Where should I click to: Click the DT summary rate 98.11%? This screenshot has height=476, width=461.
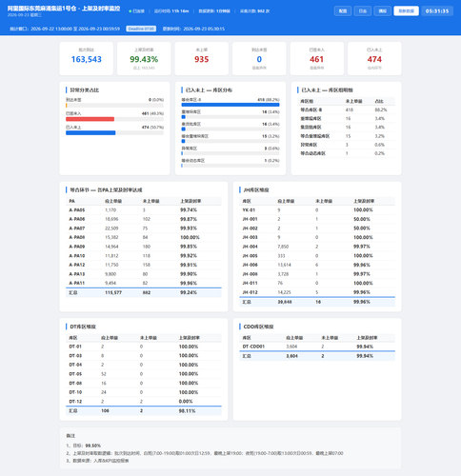pyautogui.click(x=187, y=410)
